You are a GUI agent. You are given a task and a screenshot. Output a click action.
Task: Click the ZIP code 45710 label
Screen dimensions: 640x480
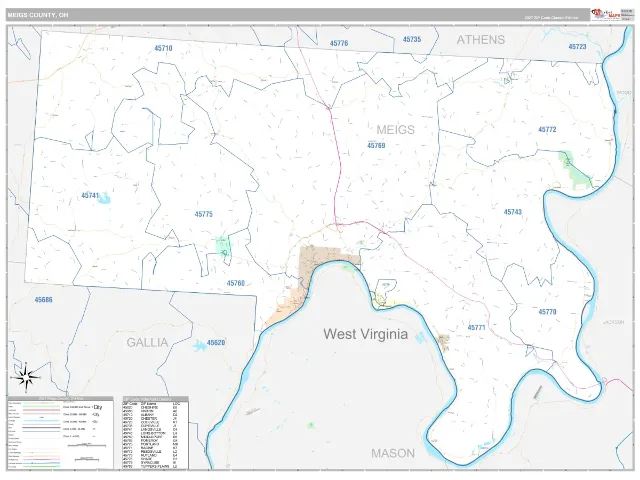pos(163,48)
